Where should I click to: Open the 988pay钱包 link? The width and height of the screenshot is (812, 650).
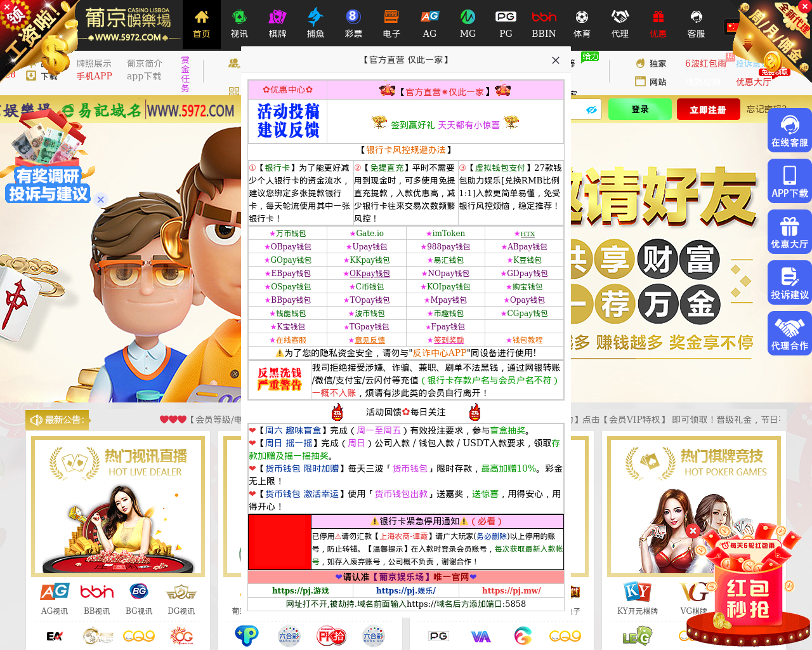[445, 247]
